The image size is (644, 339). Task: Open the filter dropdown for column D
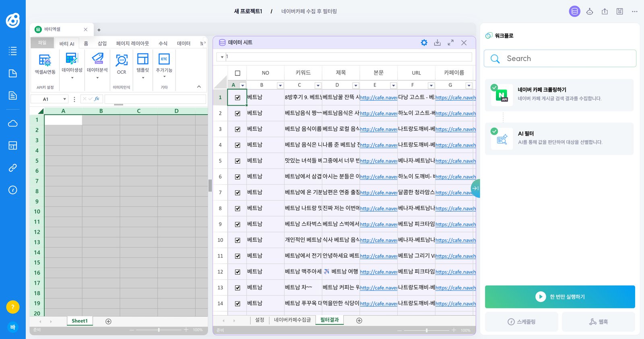tap(356, 85)
